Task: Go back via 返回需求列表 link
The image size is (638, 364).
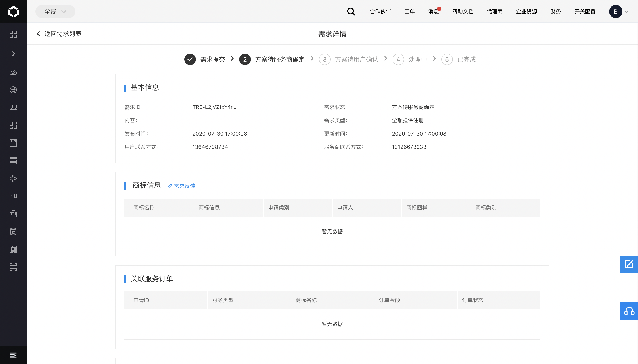Action: [59, 34]
